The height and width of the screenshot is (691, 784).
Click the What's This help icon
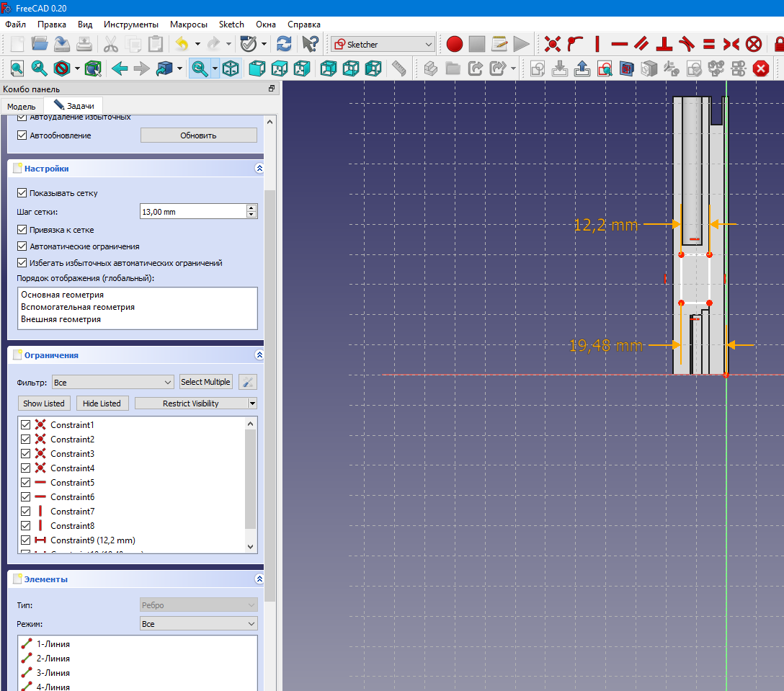310,44
